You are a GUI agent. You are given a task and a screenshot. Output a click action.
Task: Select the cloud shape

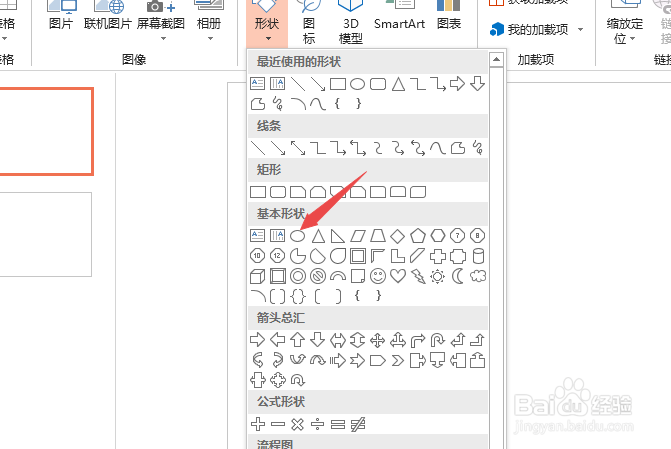click(478, 276)
